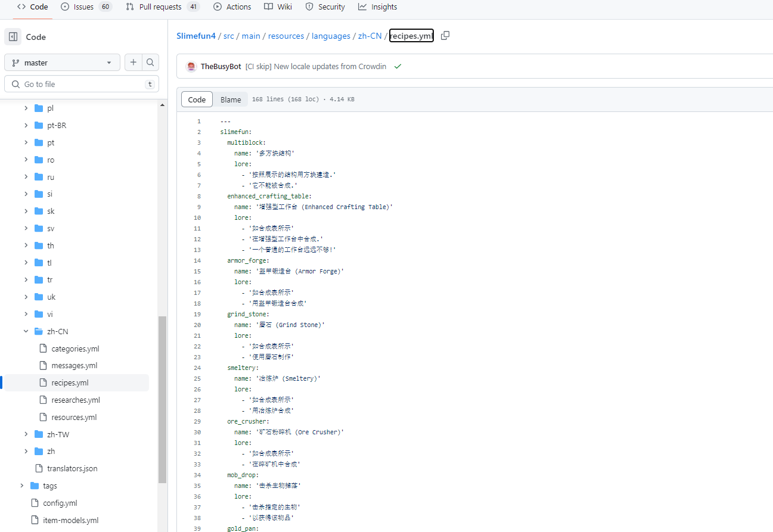Open the Insights section

(378, 7)
